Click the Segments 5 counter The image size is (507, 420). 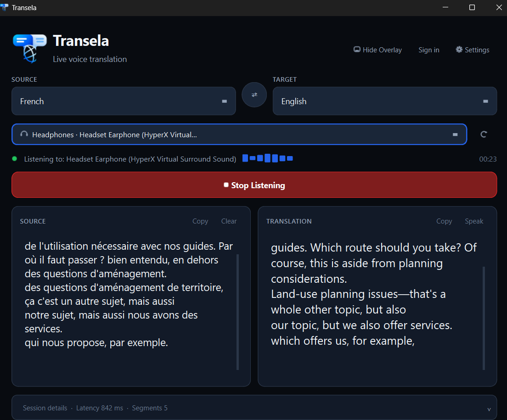150,408
